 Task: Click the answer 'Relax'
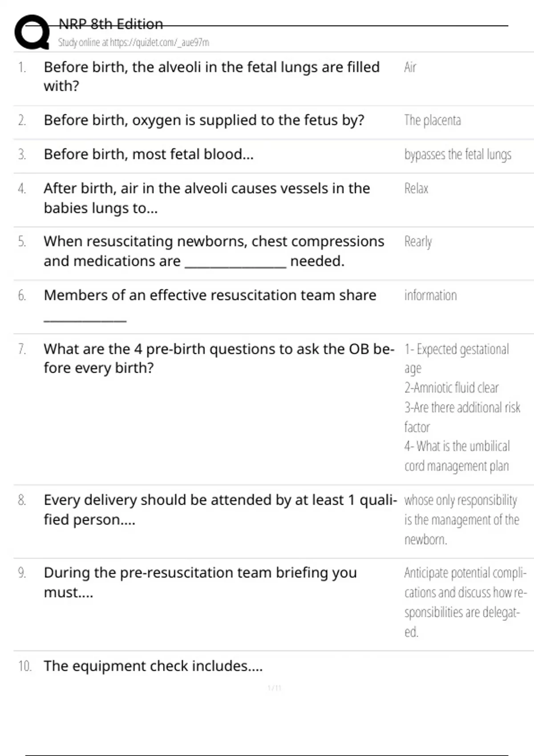click(x=416, y=189)
